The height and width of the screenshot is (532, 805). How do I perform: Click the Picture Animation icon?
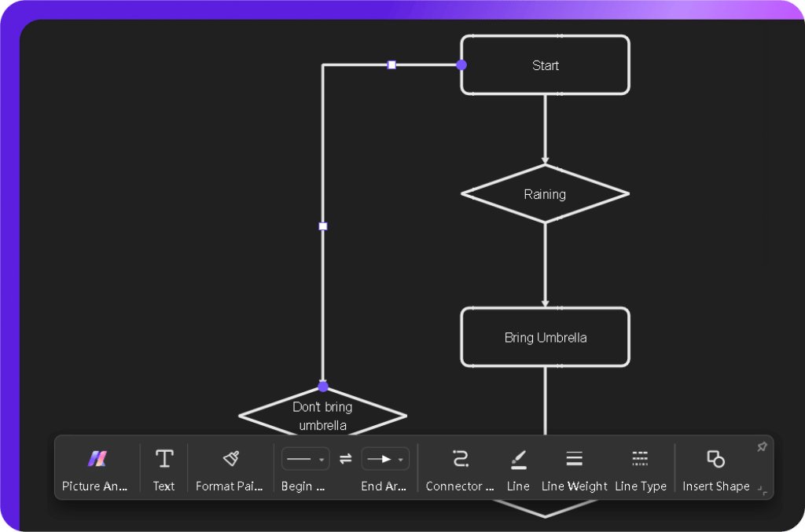[94, 458]
